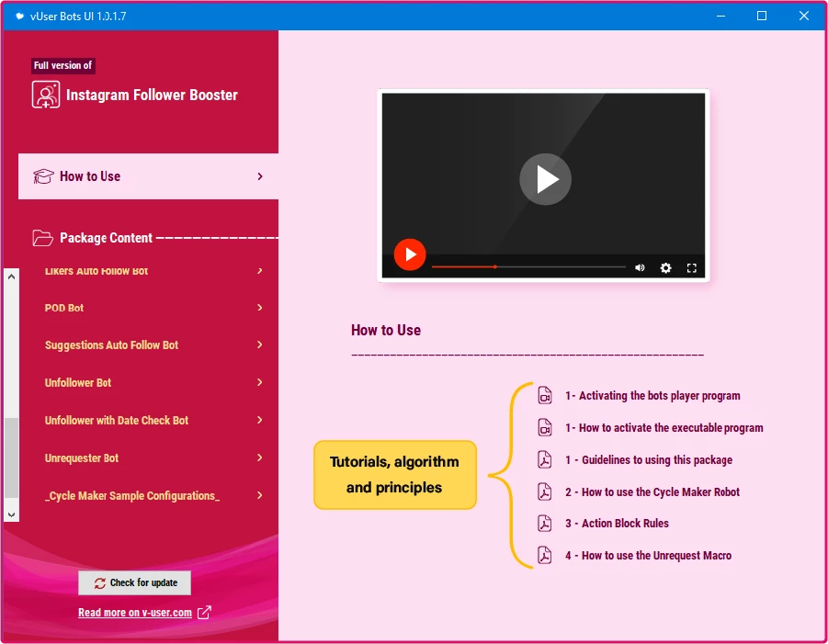Expand the Unfollower Bot chevron
The image size is (828, 644).
[x=260, y=382]
